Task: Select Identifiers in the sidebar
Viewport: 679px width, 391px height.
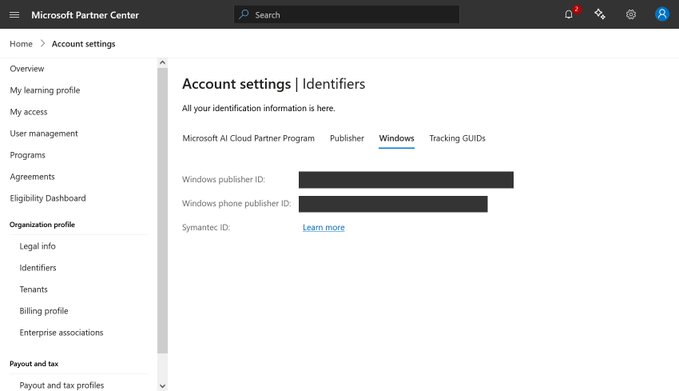Action: 38,268
